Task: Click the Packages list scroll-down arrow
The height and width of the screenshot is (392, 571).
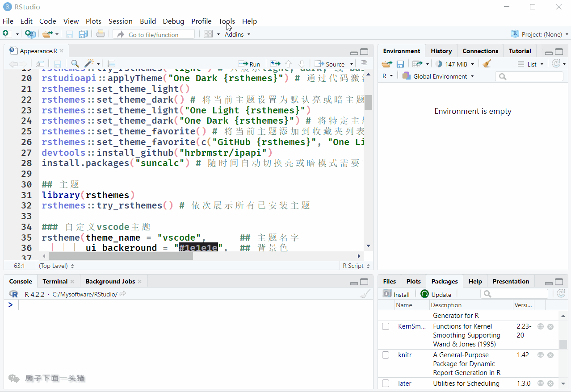Action: [x=563, y=384]
